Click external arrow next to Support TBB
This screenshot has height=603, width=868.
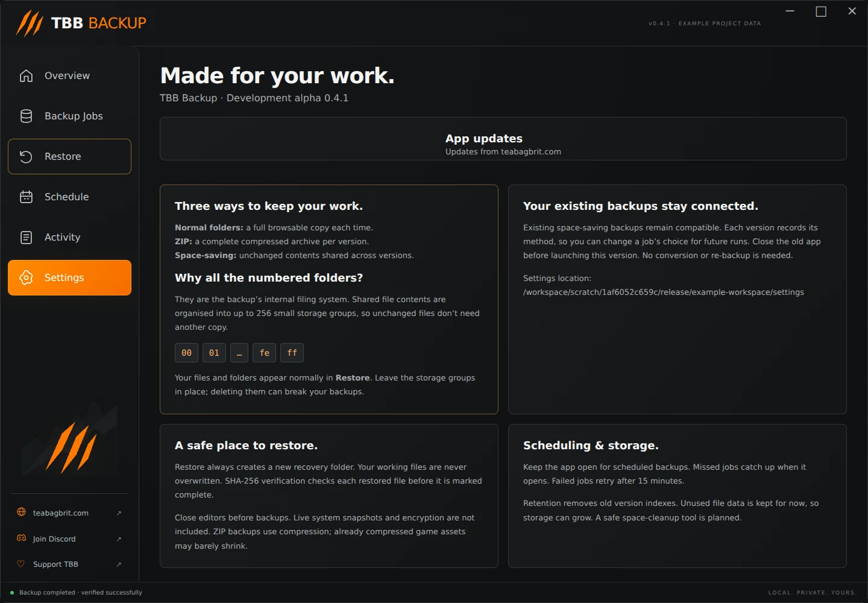tap(119, 564)
